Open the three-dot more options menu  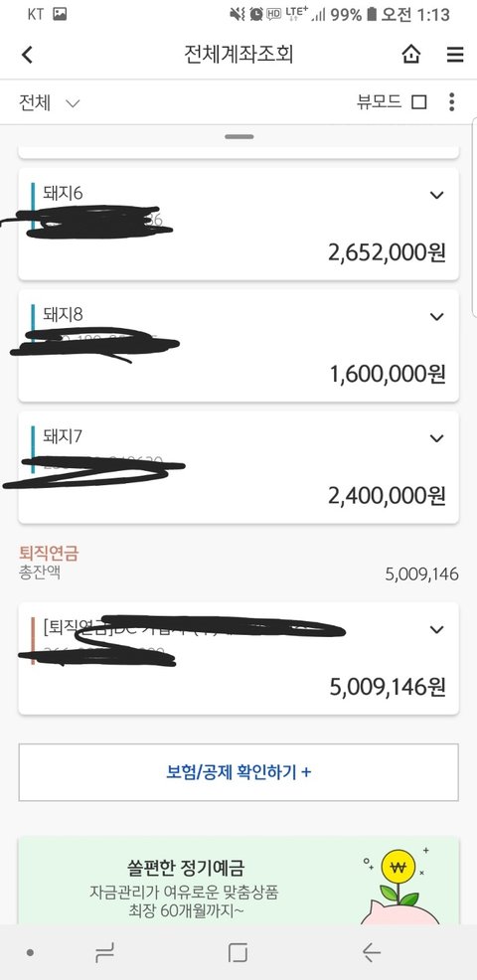pos(451,101)
